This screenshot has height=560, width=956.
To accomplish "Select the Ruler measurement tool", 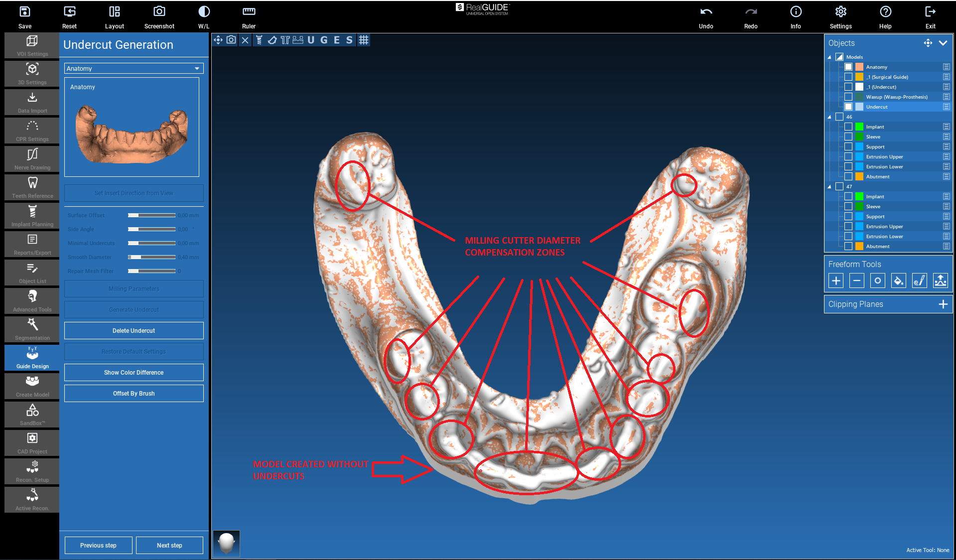I will coord(249,12).
